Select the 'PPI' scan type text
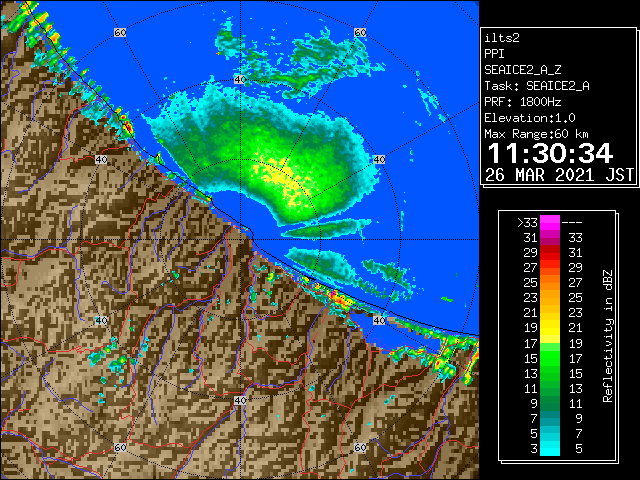This screenshot has height=480, width=640. tap(494, 54)
